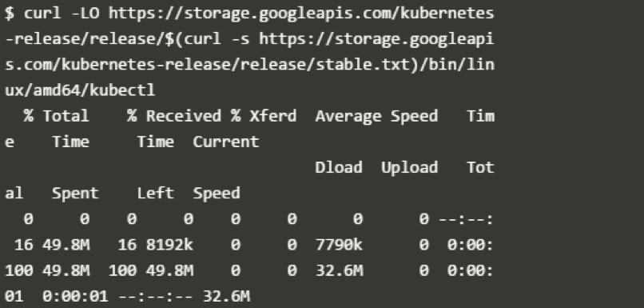Screen dimensions: 644x308
Task: Click the '% Xferd' column header
Action: coord(264,116)
